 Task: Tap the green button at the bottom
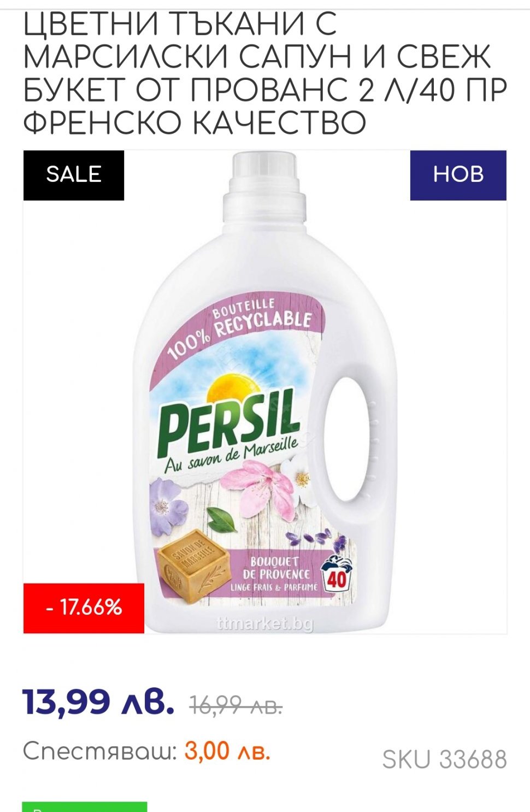[x=85, y=807]
